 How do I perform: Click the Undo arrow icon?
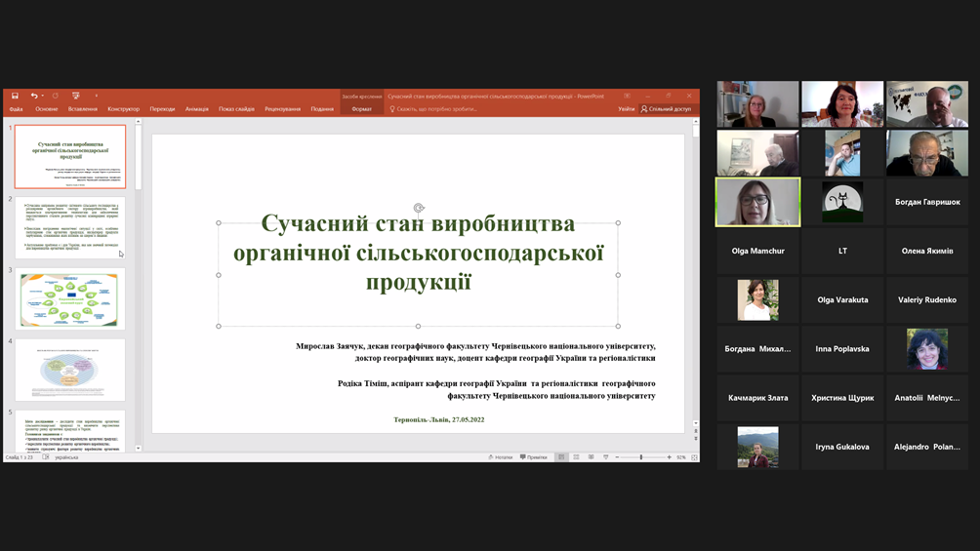[x=34, y=96]
